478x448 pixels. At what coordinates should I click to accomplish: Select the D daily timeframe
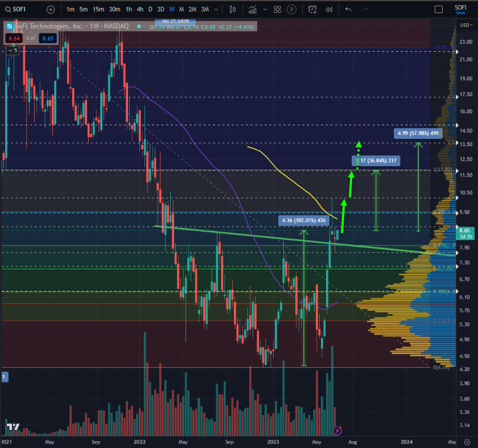[150, 10]
